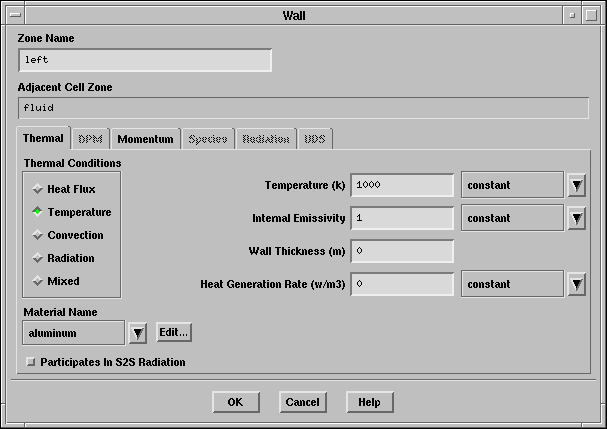Confirm with the OK button
The width and height of the screenshot is (607, 429).
(235, 402)
